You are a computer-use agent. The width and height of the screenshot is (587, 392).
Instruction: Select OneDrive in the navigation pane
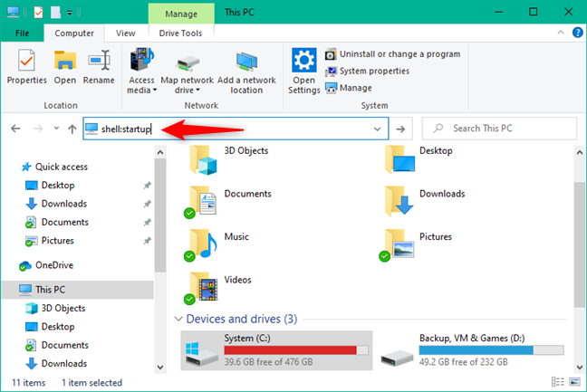coord(46,265)
